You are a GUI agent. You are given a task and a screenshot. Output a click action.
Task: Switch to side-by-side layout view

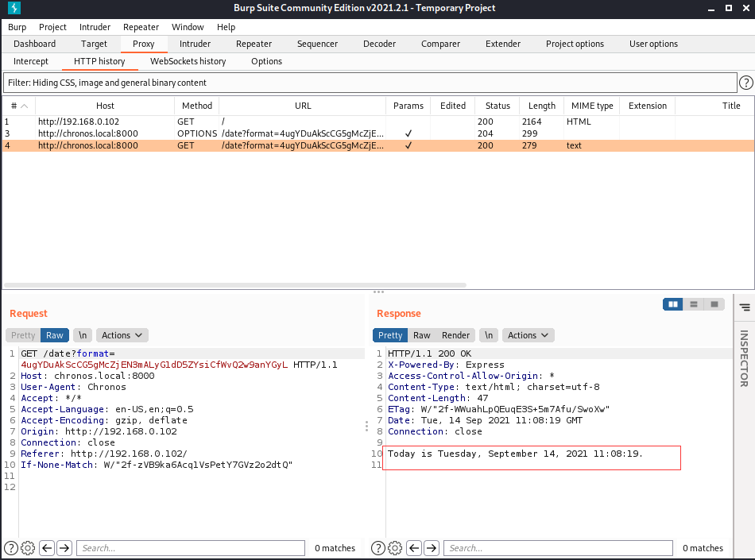[673, 304]
